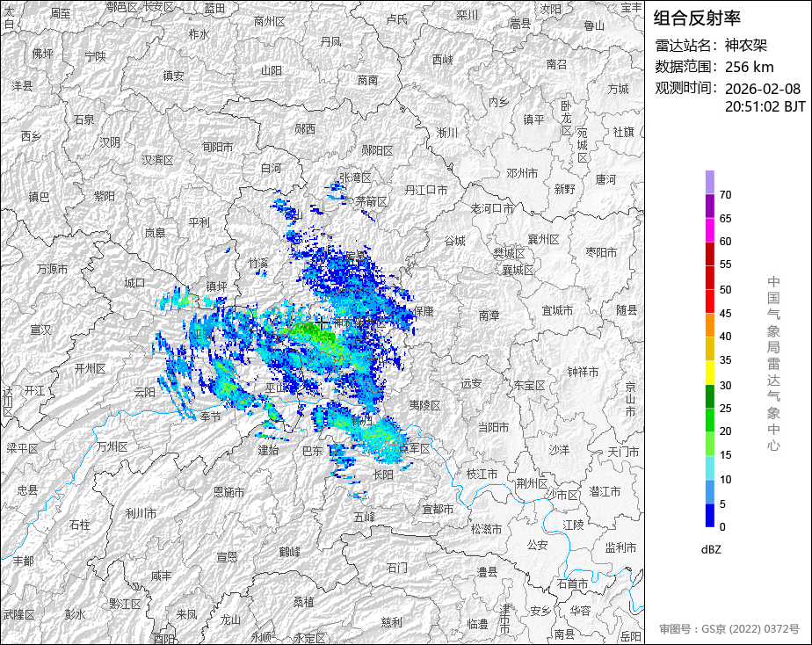812x645 pixels.
Task: Click the map label 五峰
Action: click(x=365, y=517)
